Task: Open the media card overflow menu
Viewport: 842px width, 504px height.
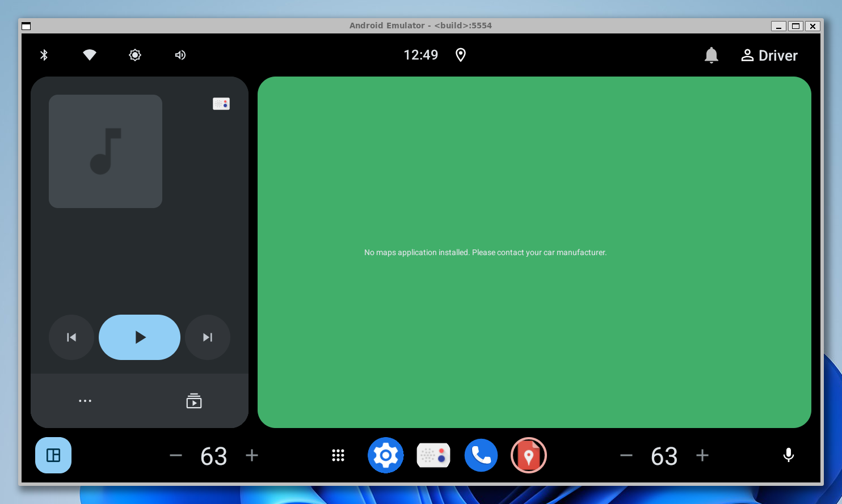Action: point(85,401)
